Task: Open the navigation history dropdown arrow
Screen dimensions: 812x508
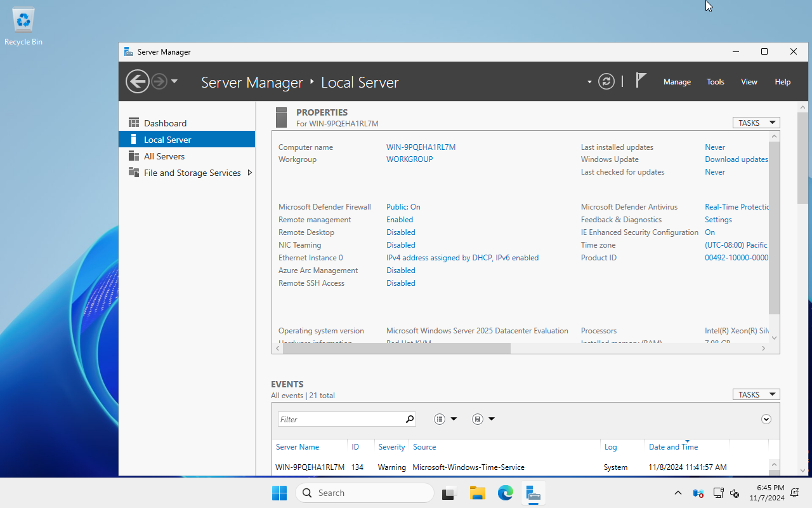Action: click(x=174, y=81)
